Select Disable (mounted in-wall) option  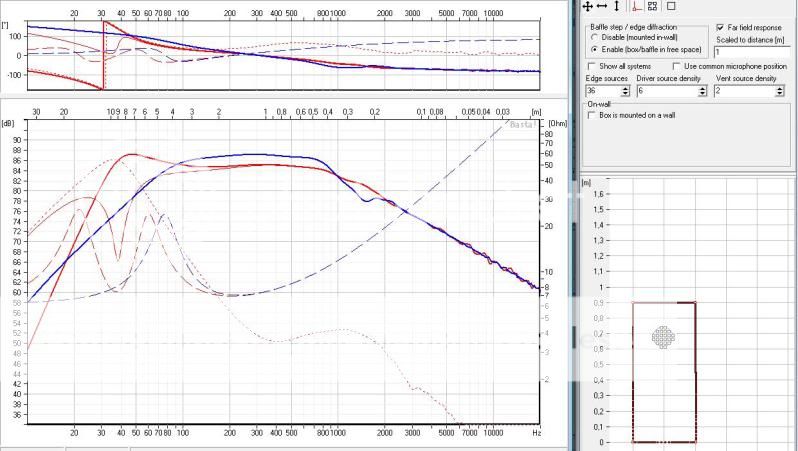click(595, 38)
